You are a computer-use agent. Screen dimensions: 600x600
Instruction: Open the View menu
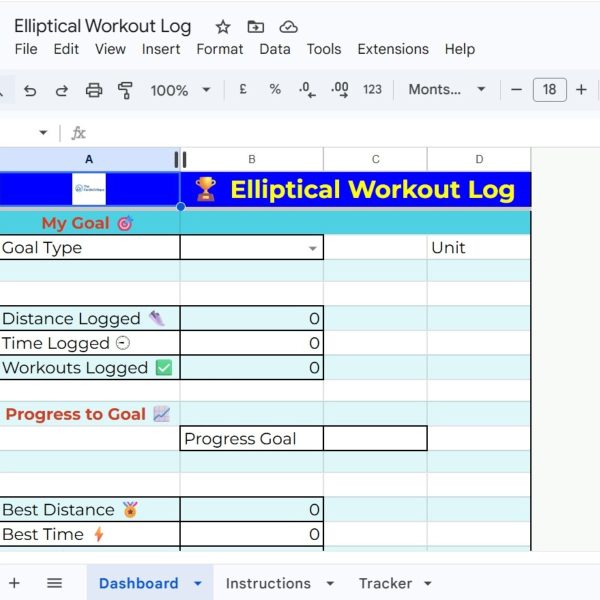(x=110, y=49)
